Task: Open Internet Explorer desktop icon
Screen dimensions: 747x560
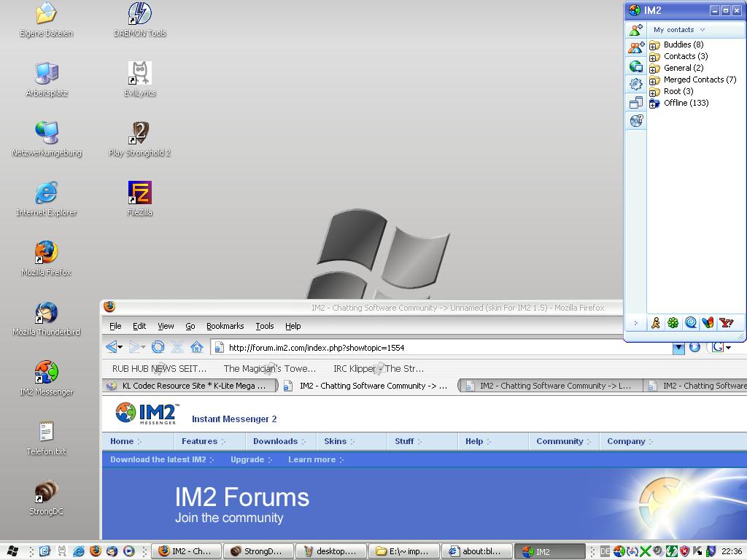Action: tap(46, 198)
